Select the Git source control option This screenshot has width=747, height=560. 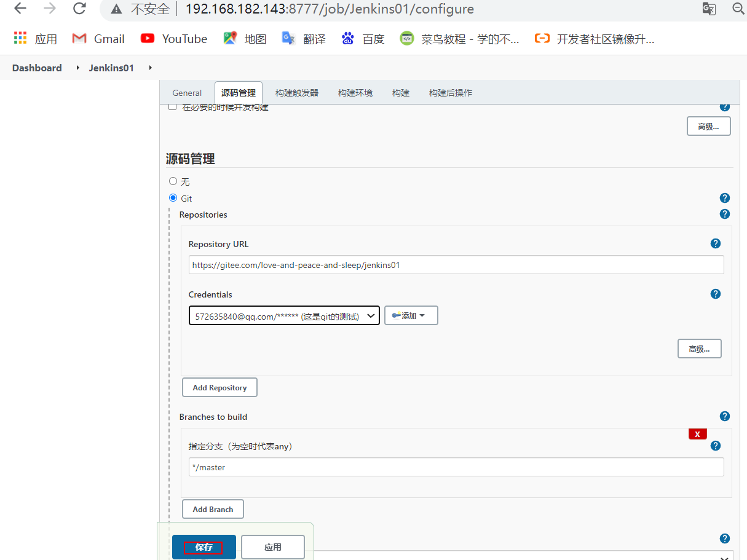(173, 197)
